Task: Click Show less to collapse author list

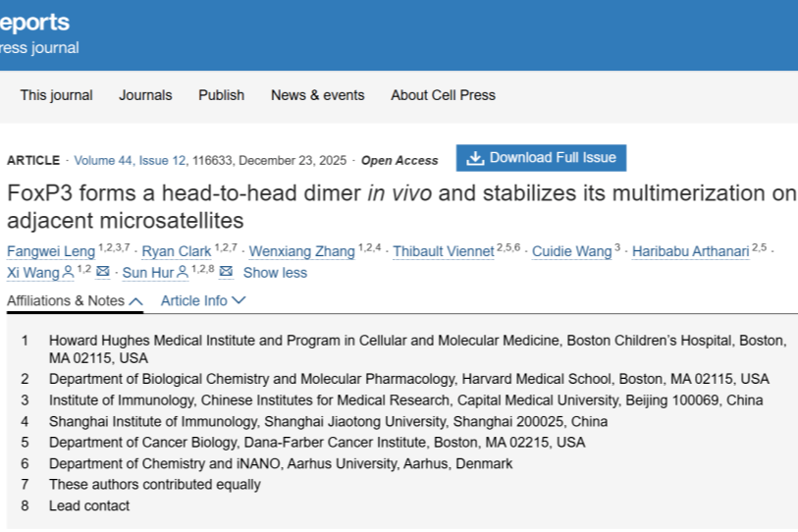Action: [275, 273]
